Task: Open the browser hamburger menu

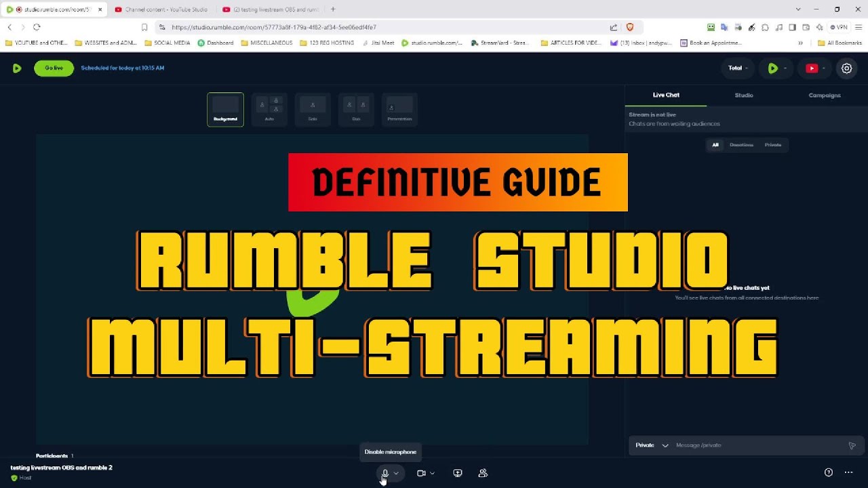Action: pyautogui.click(x=858, y=27)
